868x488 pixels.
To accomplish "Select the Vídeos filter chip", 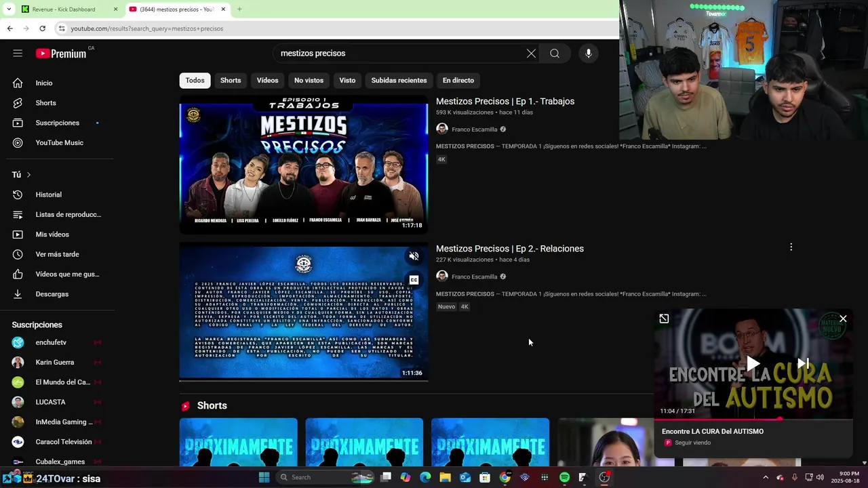I will click(x=267, y=80).
